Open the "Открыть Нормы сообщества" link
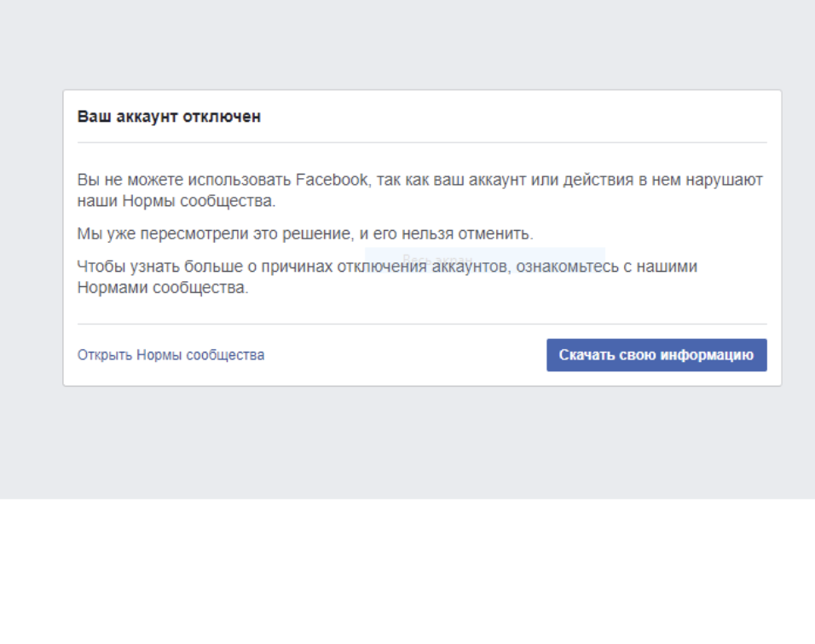This screenshot has width=815, height=644. [171, 355]
